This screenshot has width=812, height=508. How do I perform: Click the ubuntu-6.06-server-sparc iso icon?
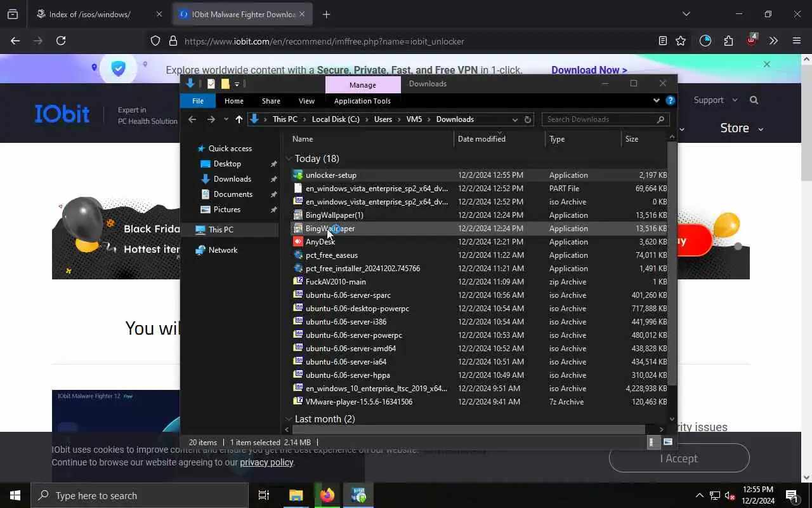[x=298, y=295]
